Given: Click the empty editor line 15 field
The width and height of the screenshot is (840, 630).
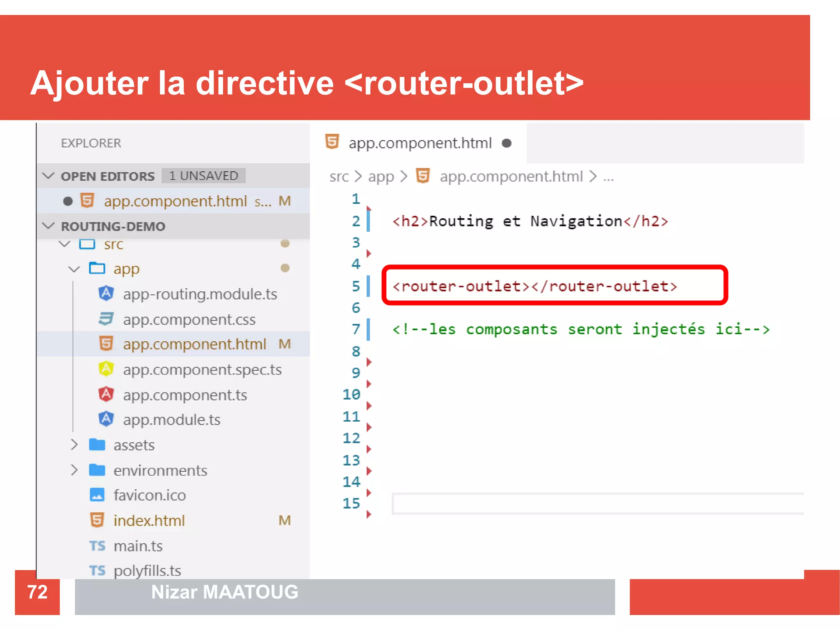Looking at the screenshot, I should [598, 503].
